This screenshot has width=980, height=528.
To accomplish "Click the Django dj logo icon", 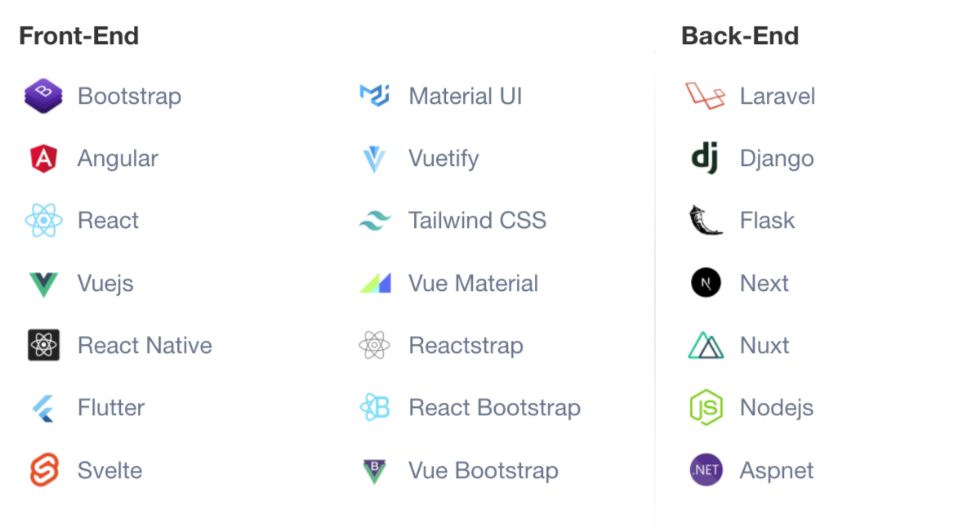I will click(705, 159).
